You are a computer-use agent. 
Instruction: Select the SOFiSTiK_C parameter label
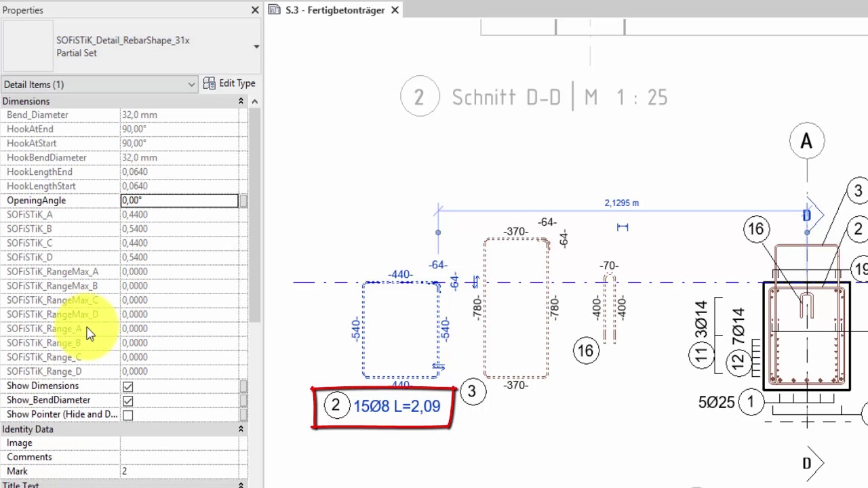(x=29, y=243)
